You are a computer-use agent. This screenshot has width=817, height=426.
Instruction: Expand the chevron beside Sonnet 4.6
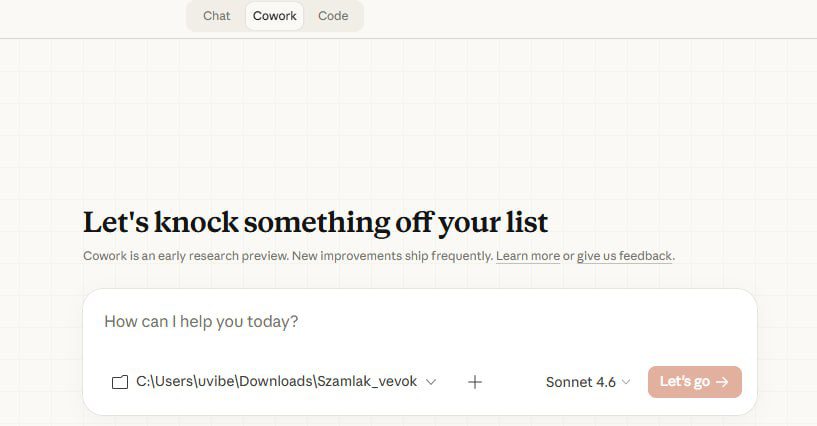626,382
